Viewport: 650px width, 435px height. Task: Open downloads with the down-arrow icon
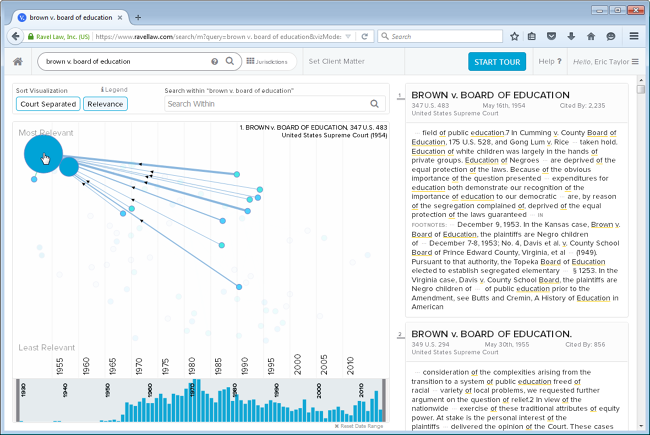point(571,36)
